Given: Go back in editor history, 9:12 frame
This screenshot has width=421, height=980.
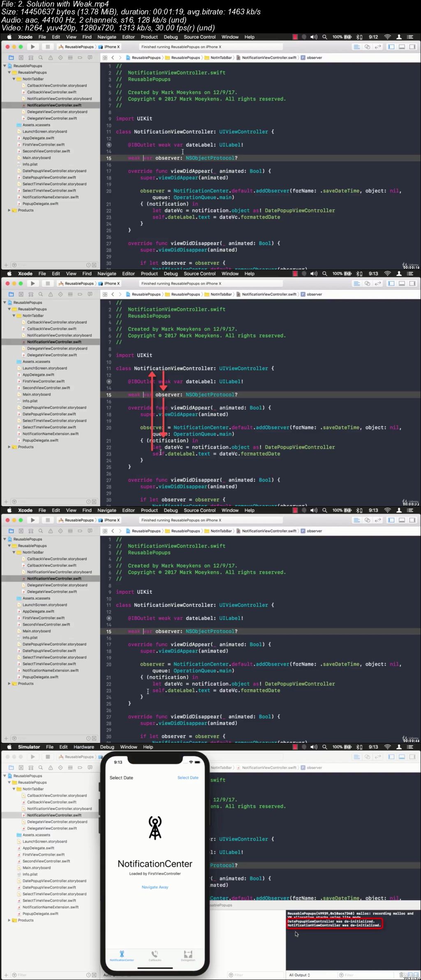Looking at the screenshot, I should pyautogui.click(x=113, y=58).
